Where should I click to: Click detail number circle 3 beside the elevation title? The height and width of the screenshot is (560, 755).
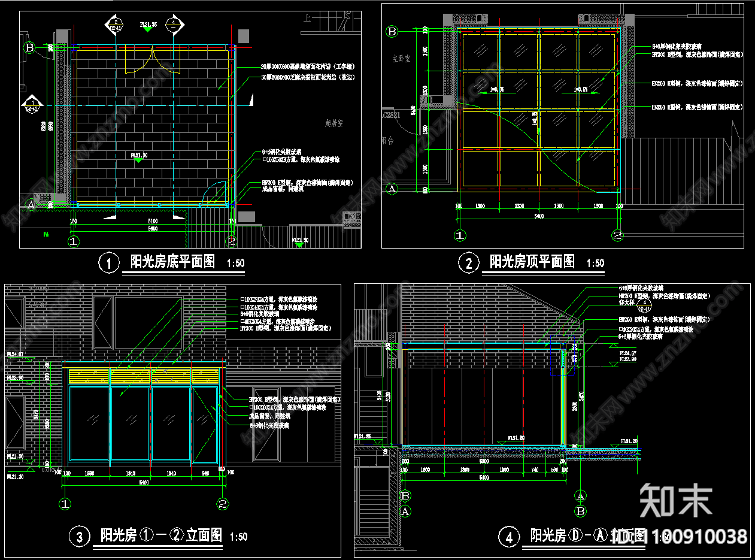(80, 535)
